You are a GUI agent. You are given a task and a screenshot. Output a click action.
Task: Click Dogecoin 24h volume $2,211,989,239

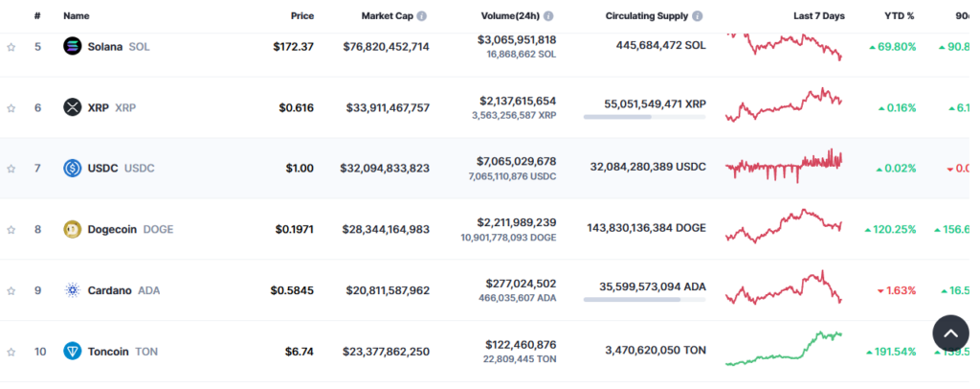coord(518,222)
